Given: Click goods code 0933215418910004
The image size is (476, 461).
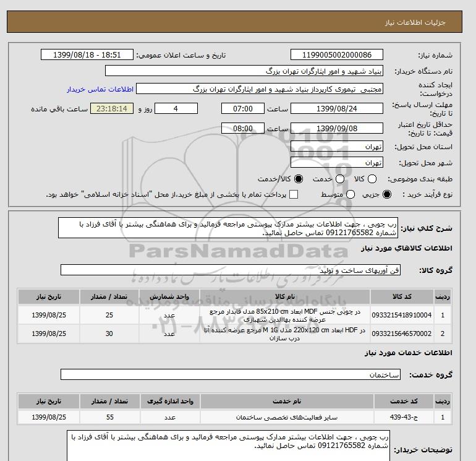Looking at the screenshot, I should pyautogui.click(x=402, y=315).
